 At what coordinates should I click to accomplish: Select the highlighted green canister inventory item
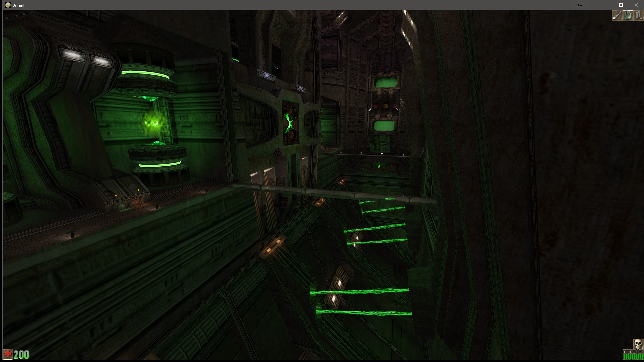(x=628, y=16)
